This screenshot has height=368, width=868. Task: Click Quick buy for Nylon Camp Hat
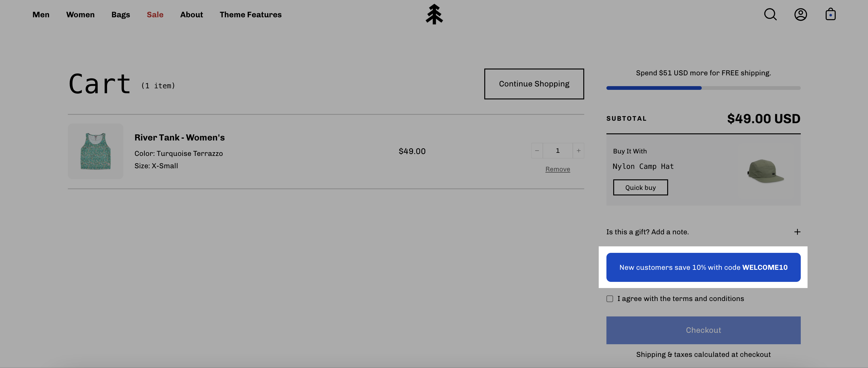click(640, 187)
